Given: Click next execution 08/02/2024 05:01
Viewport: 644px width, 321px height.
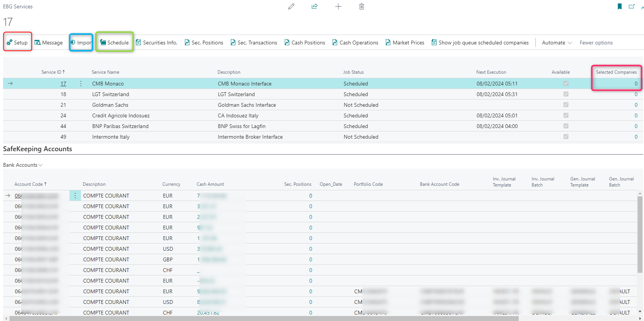Looking at the screenshot, I should pyautogui.click(x=497, y=115).
